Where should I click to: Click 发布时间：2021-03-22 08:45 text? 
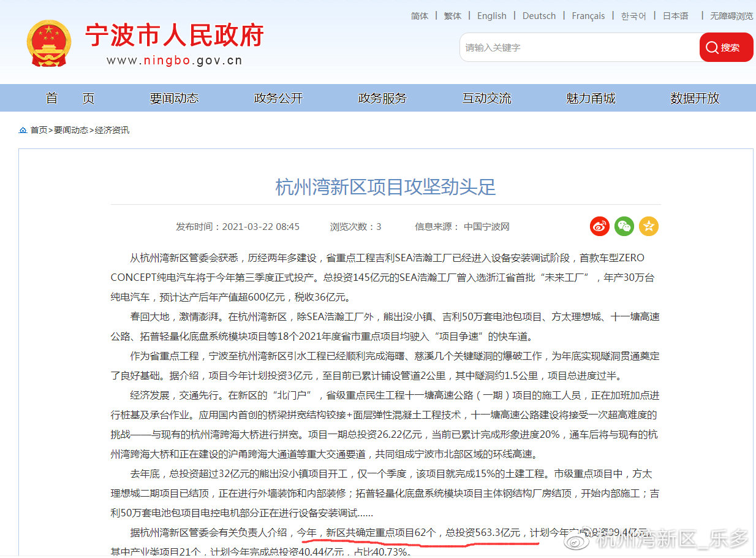pyautogui.click(x=238, y=227)
